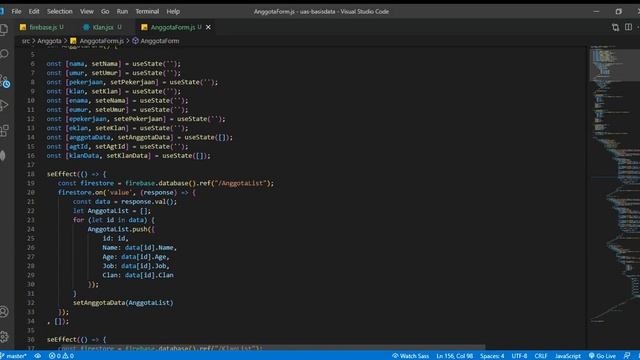The image size is (640, 360).
Task: Open the Run menu
Action: [122, 11]
